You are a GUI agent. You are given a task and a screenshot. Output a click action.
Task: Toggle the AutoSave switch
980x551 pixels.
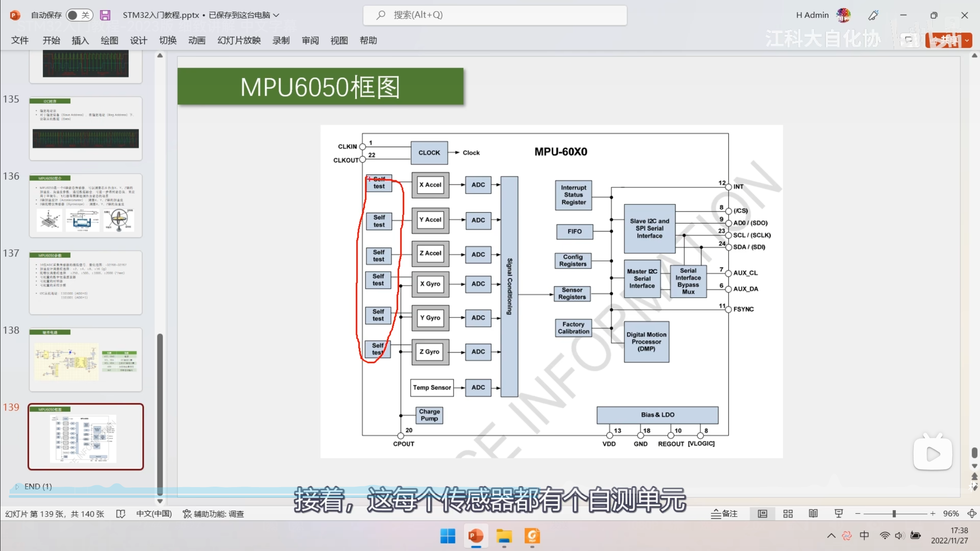(x=79, y=15)
